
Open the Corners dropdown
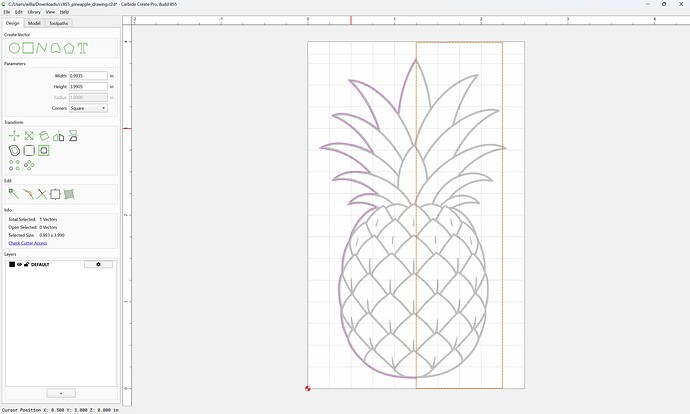click(x=88, y=108)
